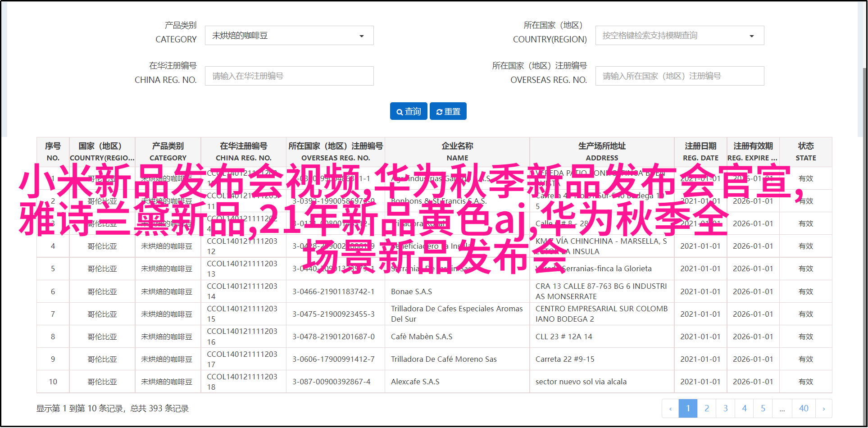Go to previous page with left arrow

(670, 409)
